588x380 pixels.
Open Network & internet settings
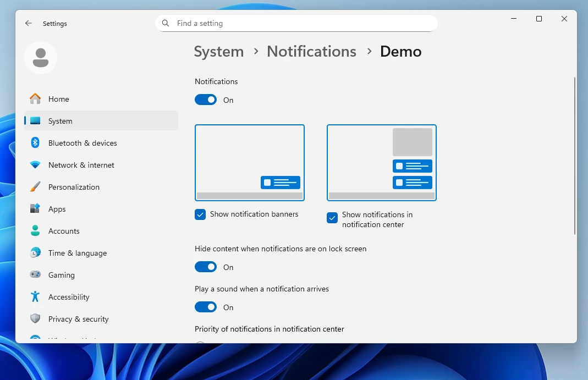coord(81,165)
